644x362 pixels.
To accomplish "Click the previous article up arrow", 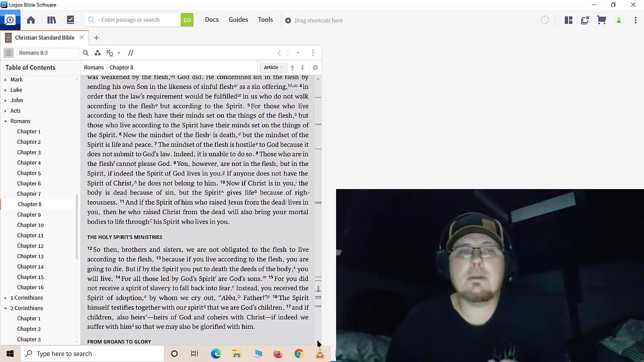I will 292,67.
